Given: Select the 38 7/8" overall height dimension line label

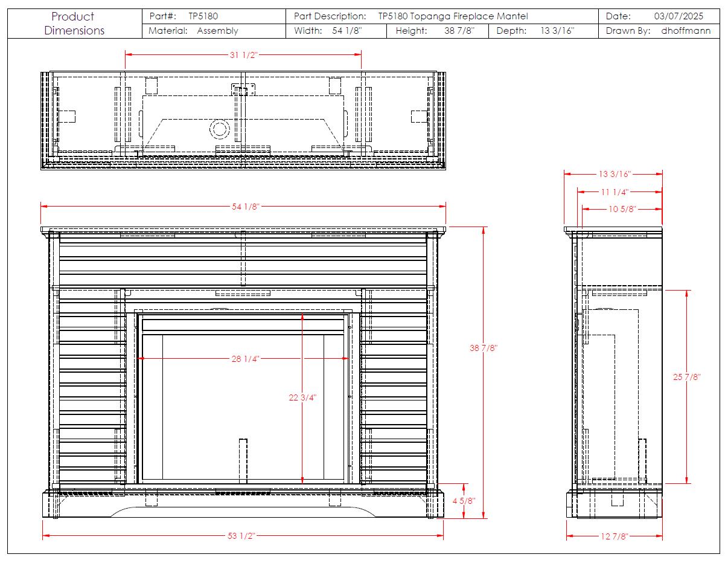Looking at the screenshot, I should coord(484,348).
